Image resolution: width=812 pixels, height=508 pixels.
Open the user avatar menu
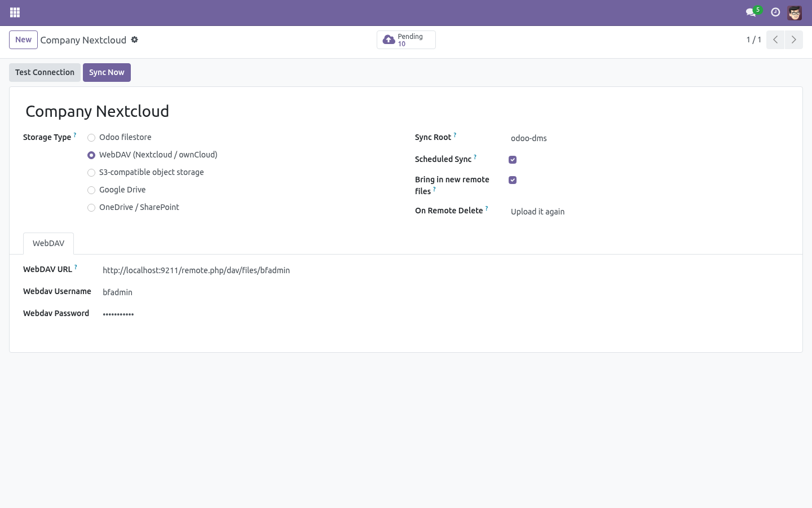(795, 12)
